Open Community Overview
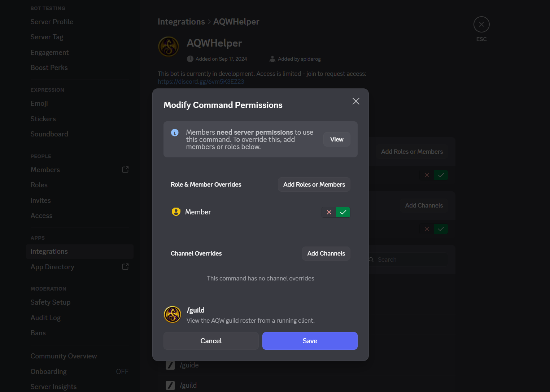Screen dimensions: 550x392 click(80, 356)
